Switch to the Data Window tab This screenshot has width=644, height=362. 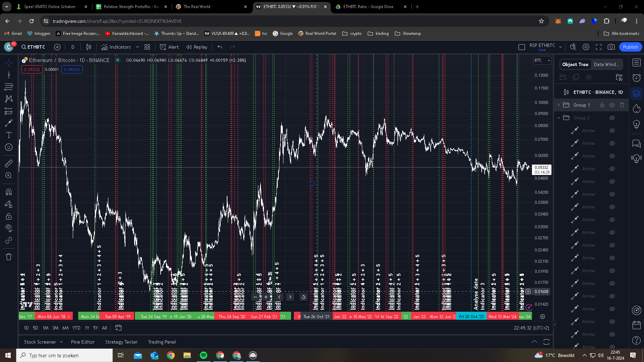(606, 64)
